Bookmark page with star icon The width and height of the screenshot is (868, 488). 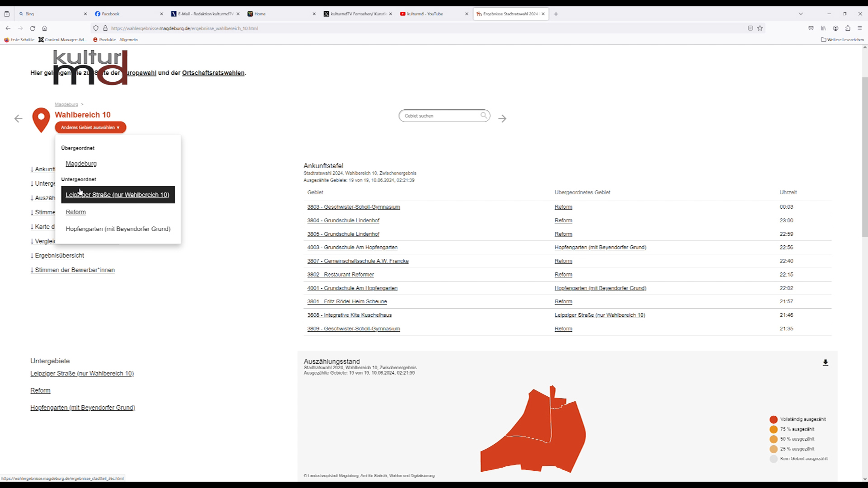760,28
